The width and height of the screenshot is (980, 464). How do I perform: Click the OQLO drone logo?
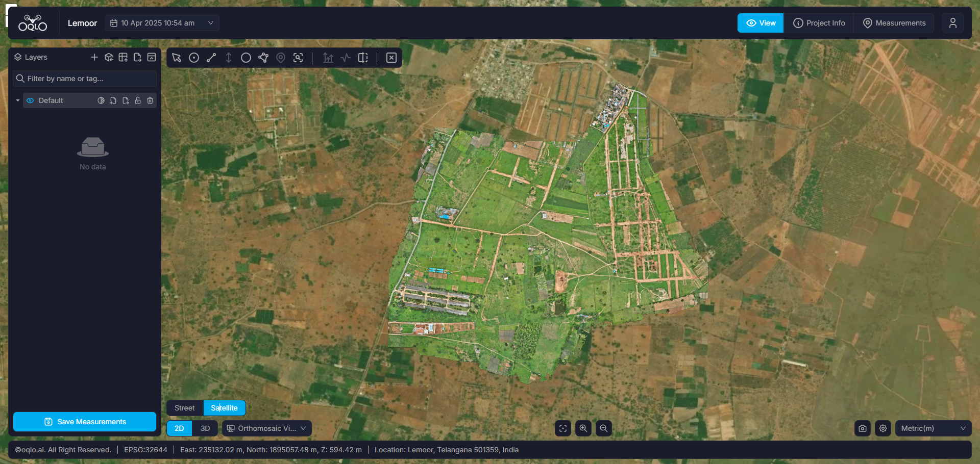(33, 23)
